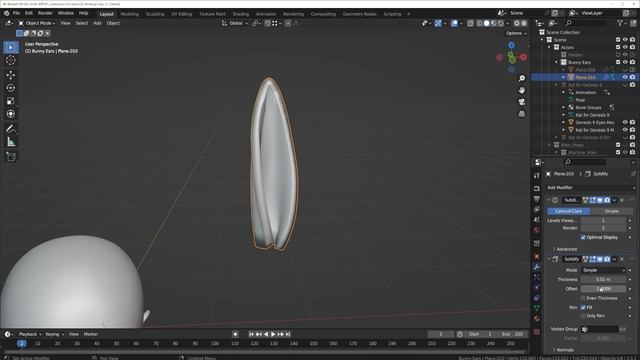This screenshot has width=640, height=360.
Task: Click the pan view hand icon
Action: (x=522, y=90)
